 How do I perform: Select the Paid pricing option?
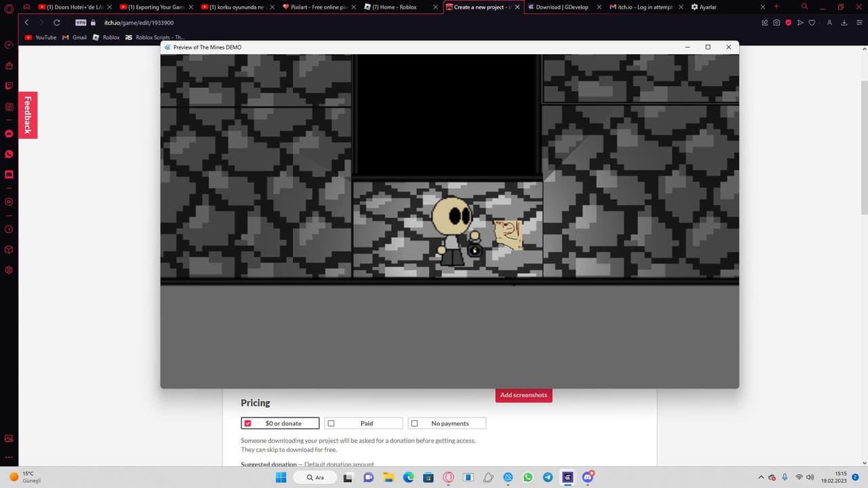point(363,423)
